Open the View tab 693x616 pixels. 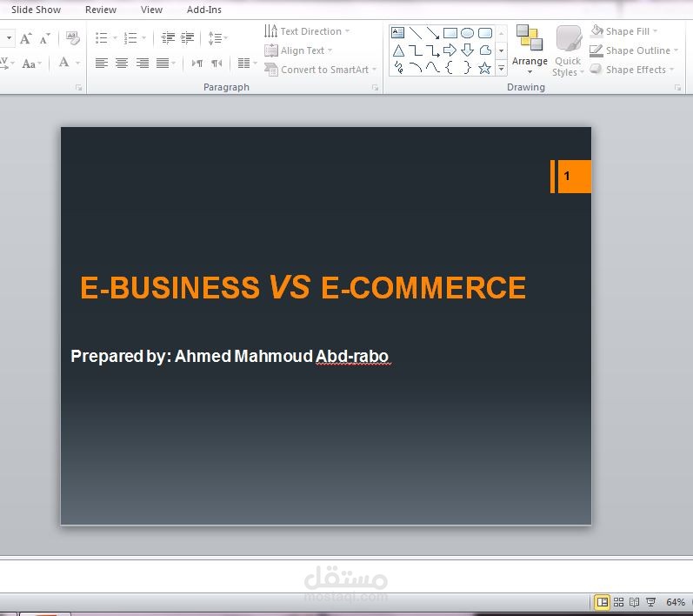151,10
